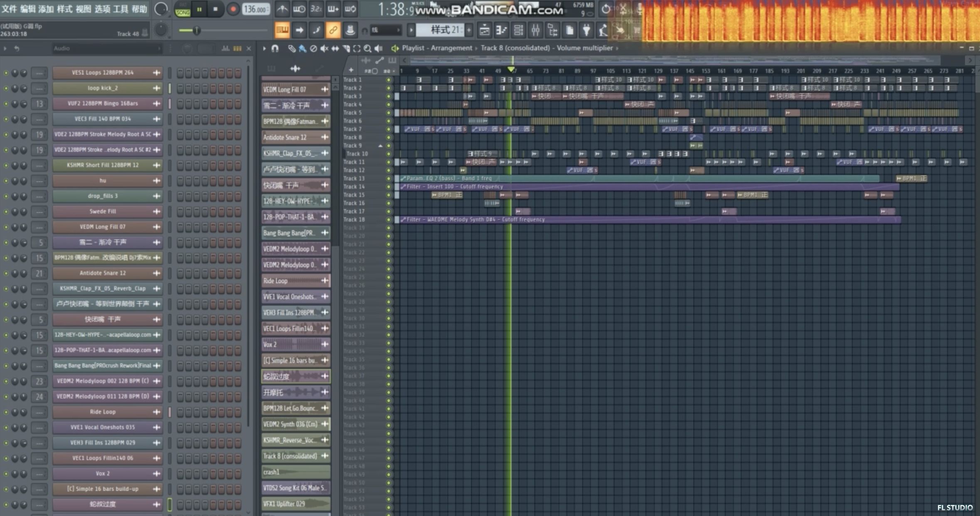Open the Audio channel filter dropdown
Viewport: 980px width, 516px height.
pyautogui.click(x=107, y=49)
